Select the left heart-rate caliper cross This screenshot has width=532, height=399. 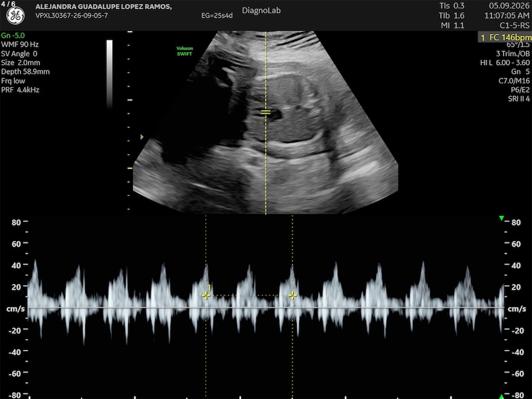206,296
